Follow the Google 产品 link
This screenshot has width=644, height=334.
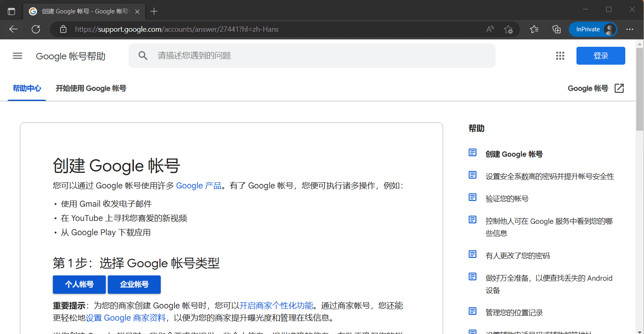[x=199, y=186]
